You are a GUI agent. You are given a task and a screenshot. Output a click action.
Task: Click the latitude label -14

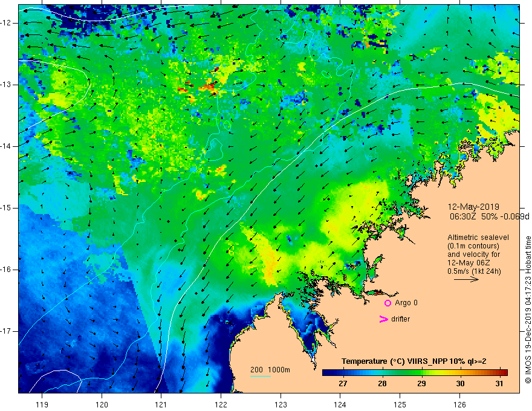pyautogui.click(x=6, y=146)
